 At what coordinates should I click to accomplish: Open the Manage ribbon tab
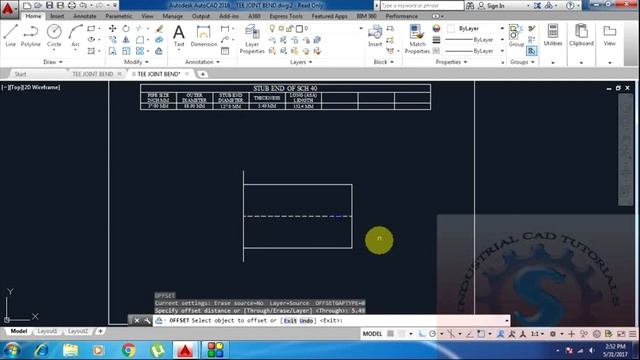[x=173, y=16]
